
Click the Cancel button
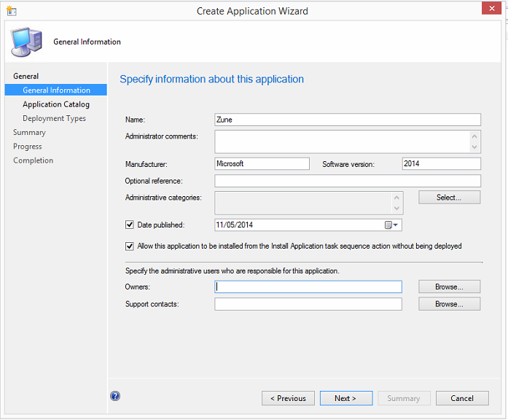[462, 398]
